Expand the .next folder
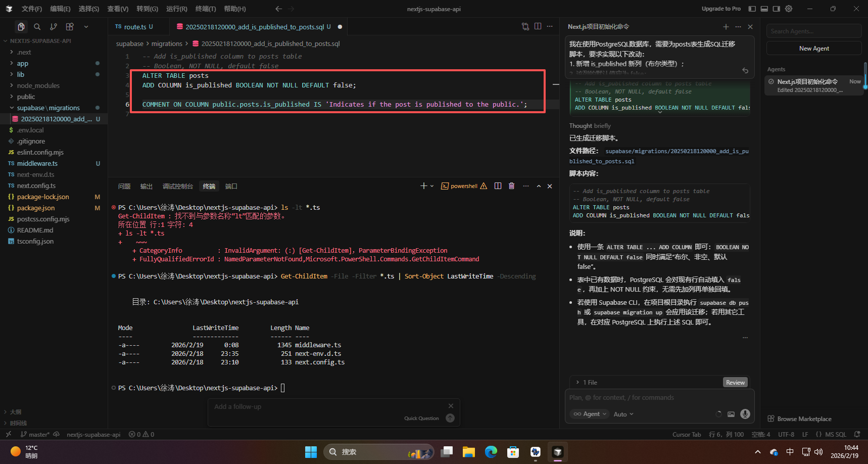This screenshot has width=868, height=464. [x=24, y=52]
